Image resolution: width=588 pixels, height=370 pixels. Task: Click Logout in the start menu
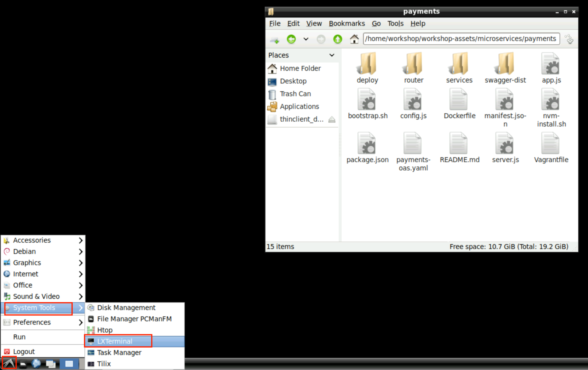pos(24,351)
